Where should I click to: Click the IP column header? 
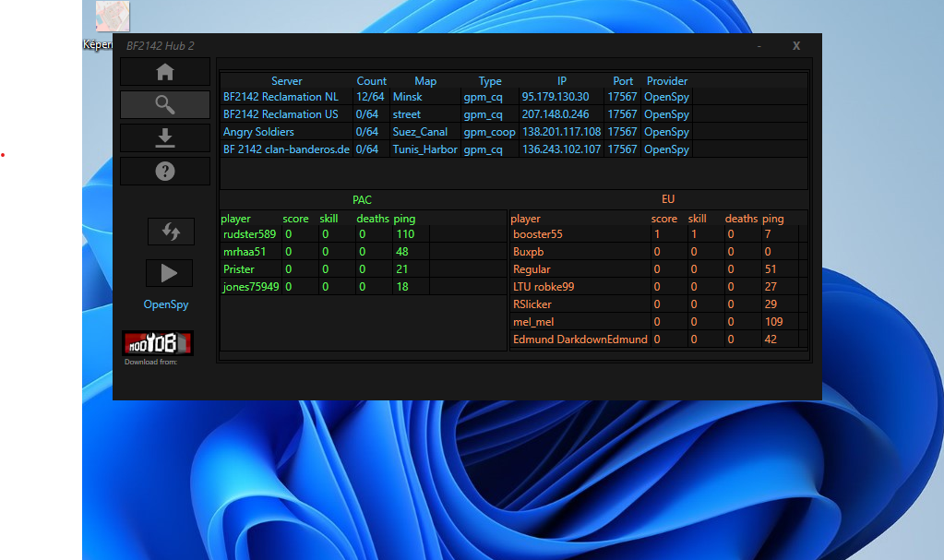[562, 80]
